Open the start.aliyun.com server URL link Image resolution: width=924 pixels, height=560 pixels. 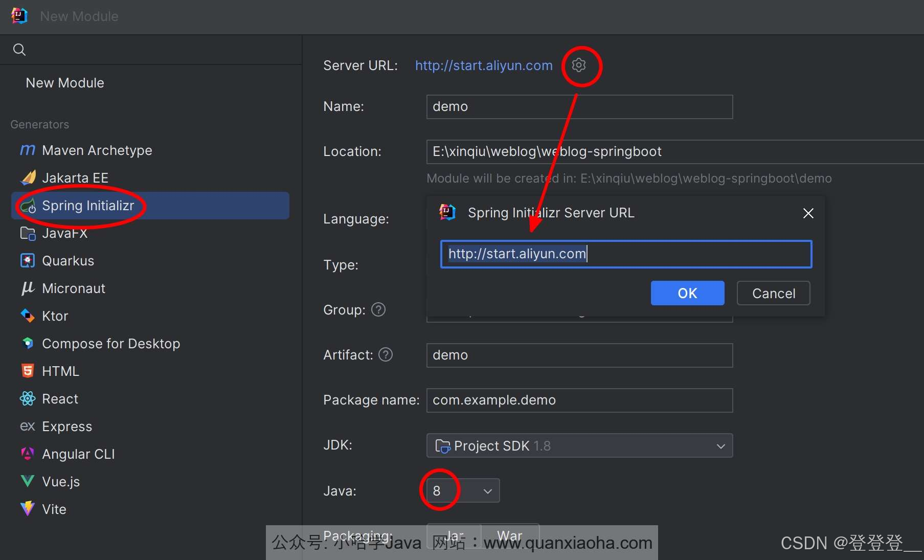point(484,65)
